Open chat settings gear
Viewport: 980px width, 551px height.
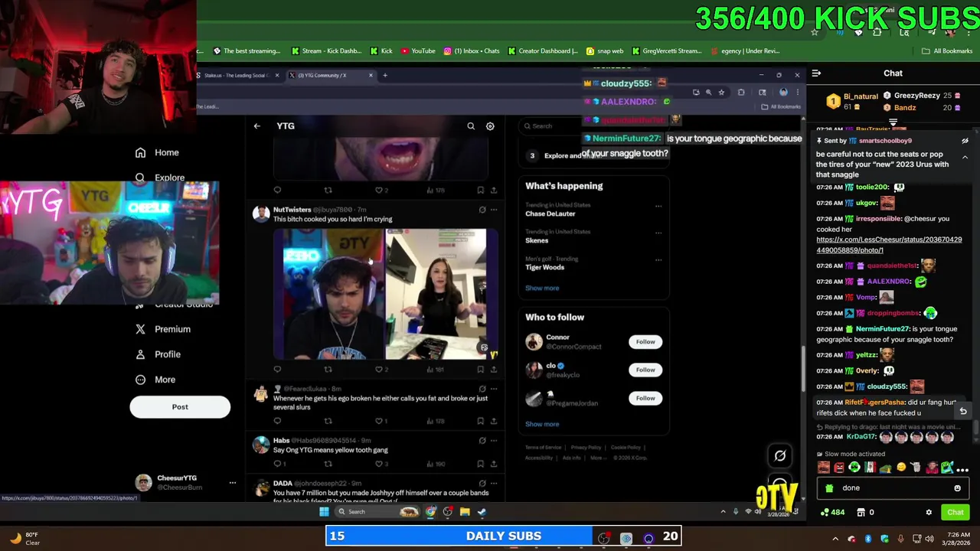[x=929, y=513]
